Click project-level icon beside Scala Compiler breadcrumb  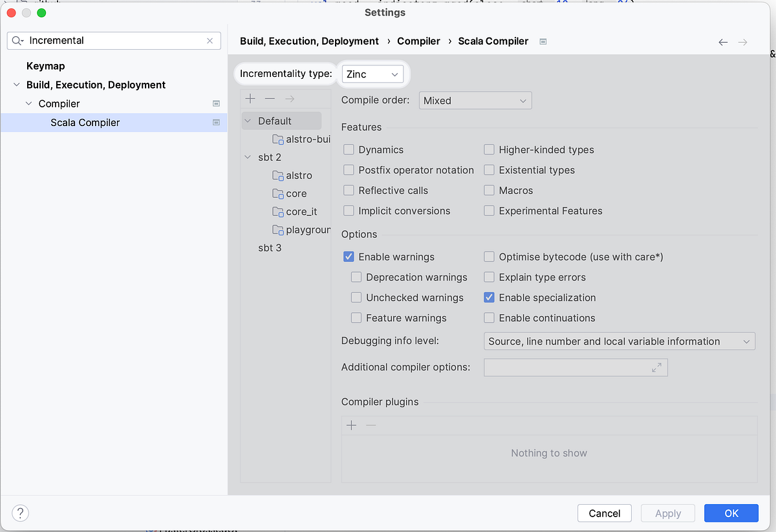pos(543,41)
